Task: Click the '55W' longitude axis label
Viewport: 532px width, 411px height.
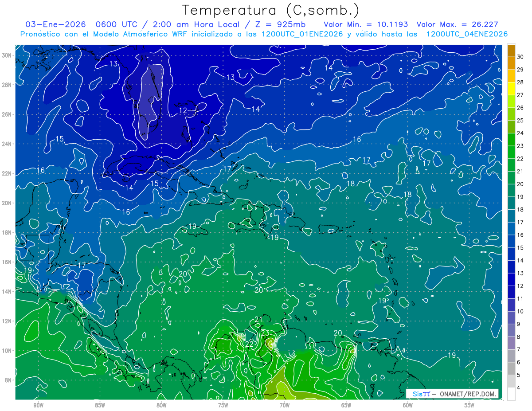Action: 469,406
